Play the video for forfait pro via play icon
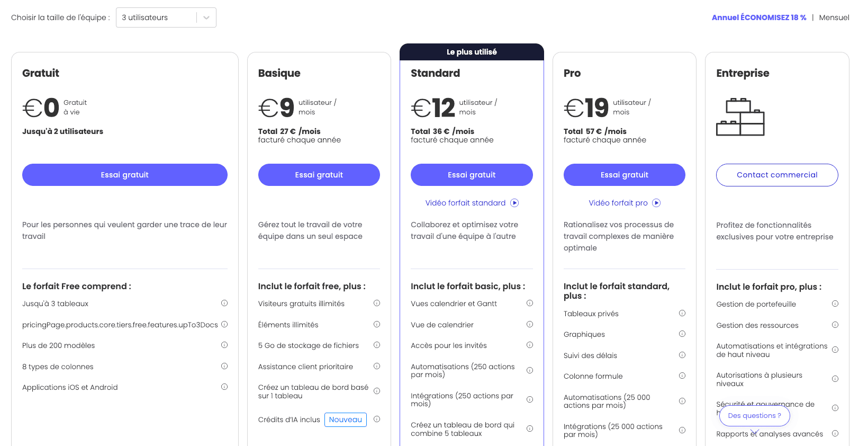Viewport: 868px width, 446px height. [656, 202]
